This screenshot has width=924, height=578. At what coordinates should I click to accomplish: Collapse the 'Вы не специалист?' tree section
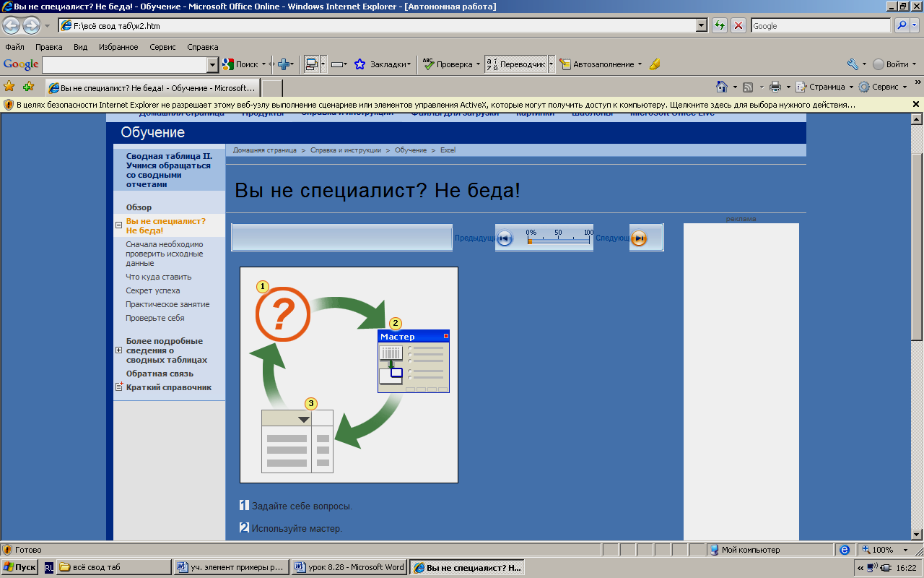[119, 225]
